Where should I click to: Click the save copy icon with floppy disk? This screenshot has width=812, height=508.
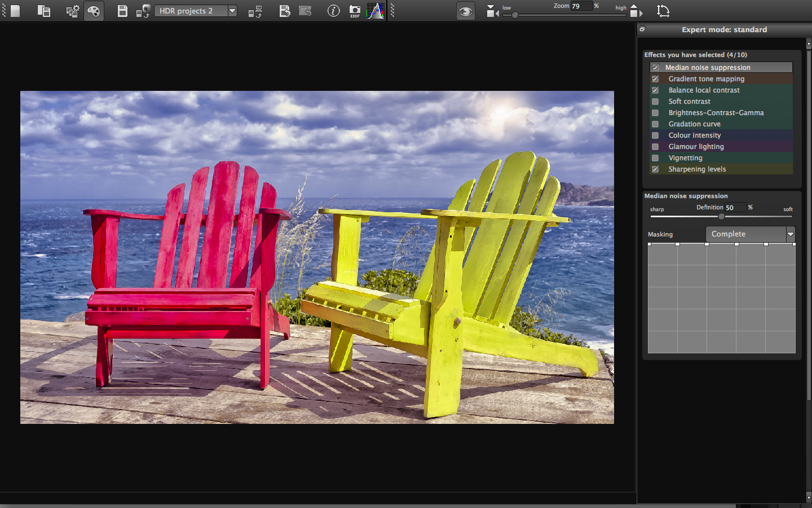tap(43, 11)
